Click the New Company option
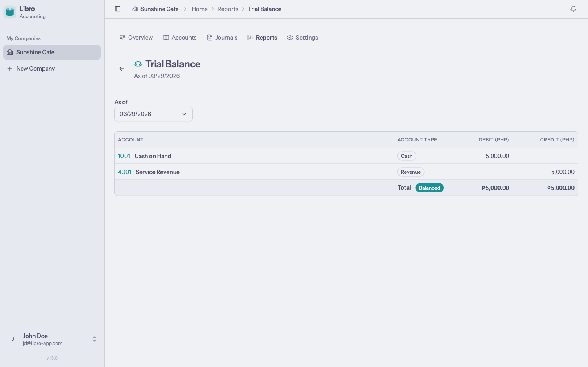Image resolution: width=588 pixels, height=367 pixels. click(x=35, y=68)
